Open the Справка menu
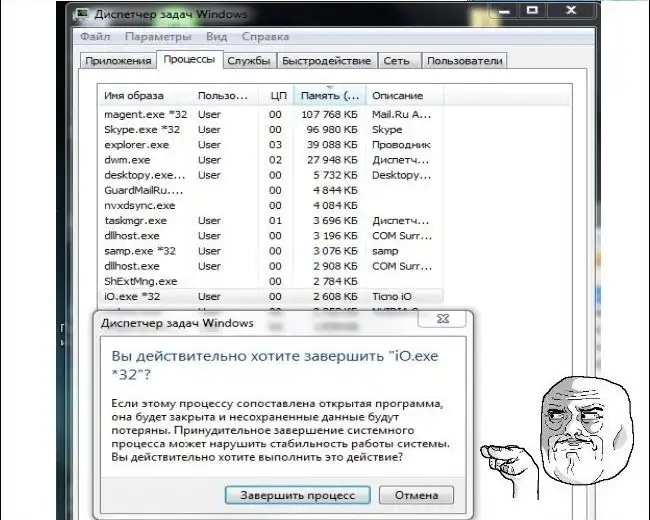The width and height of the screenshot is (650, 520). pos(265,37)
